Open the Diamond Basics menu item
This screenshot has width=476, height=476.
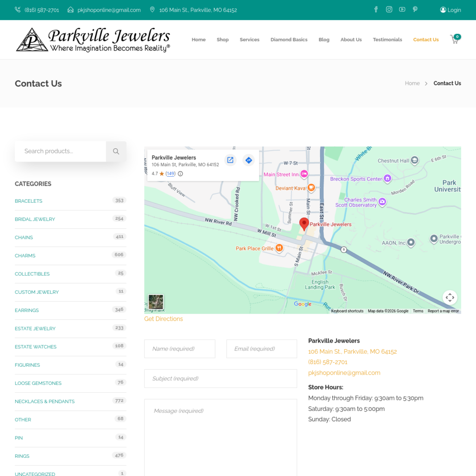pos(289,40)
